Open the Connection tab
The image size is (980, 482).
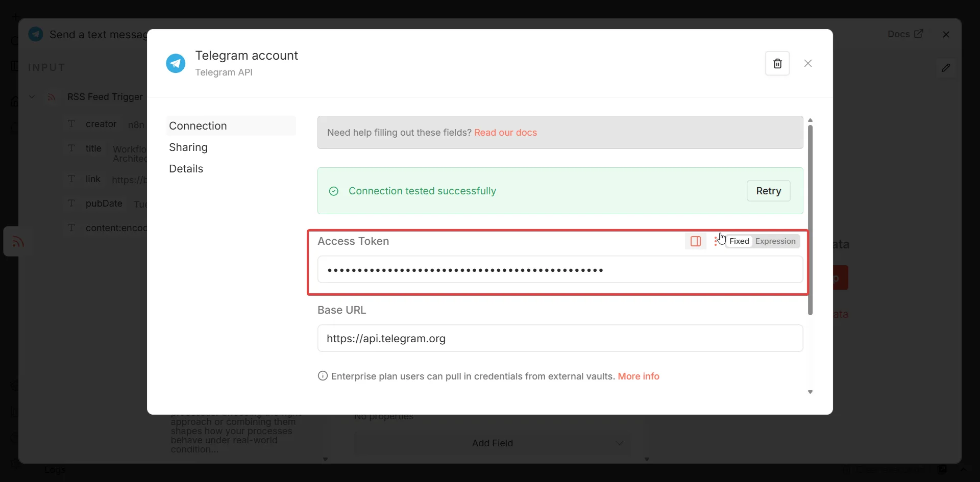231,125
